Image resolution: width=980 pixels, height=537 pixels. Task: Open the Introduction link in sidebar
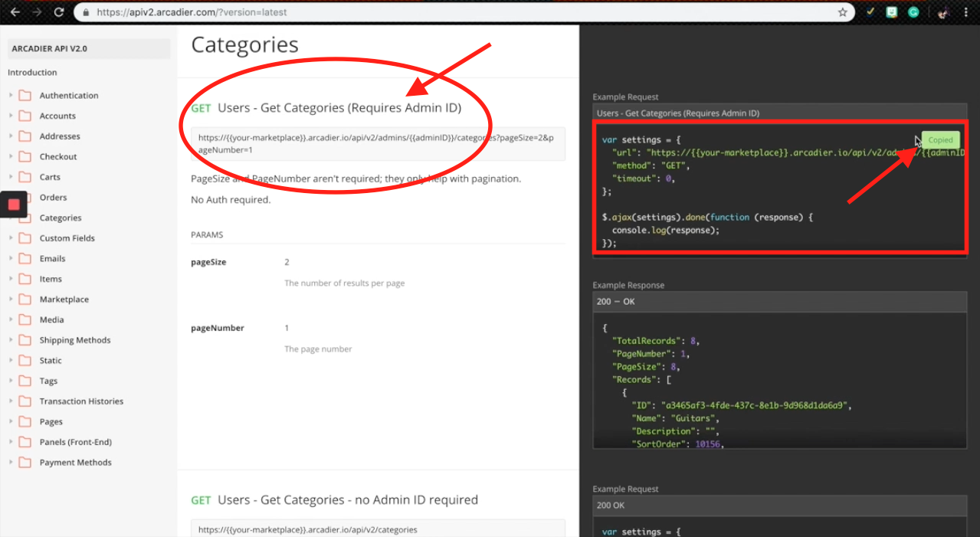(32, 73)
